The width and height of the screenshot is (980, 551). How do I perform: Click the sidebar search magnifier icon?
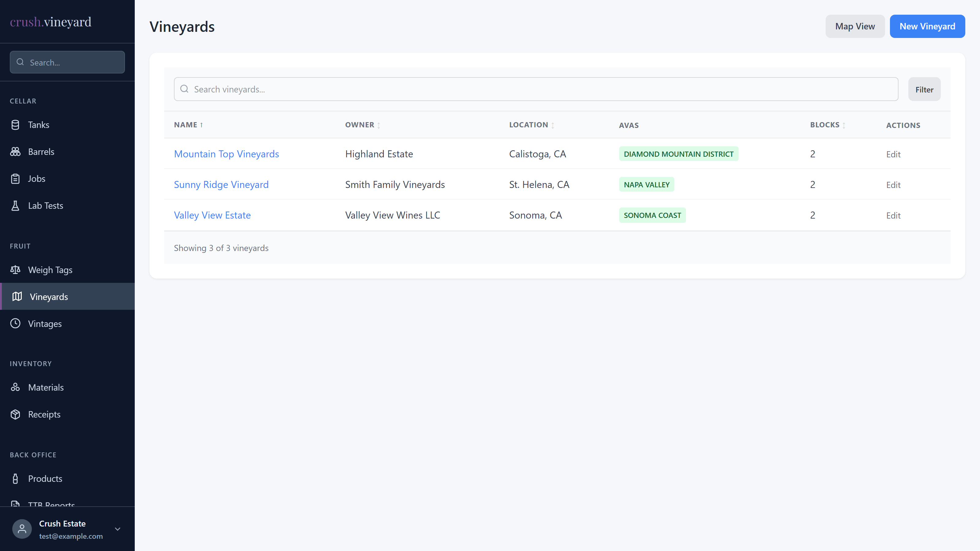click(20, 62)
